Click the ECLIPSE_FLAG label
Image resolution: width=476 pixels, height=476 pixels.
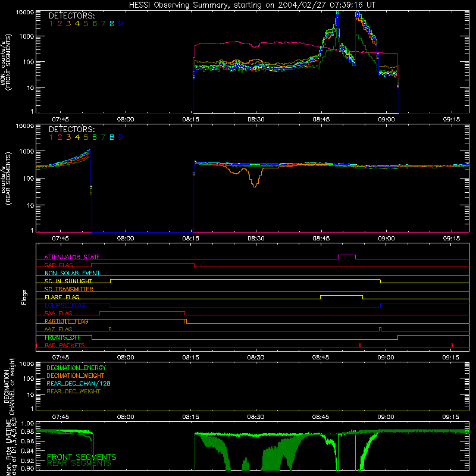point(65,305)
